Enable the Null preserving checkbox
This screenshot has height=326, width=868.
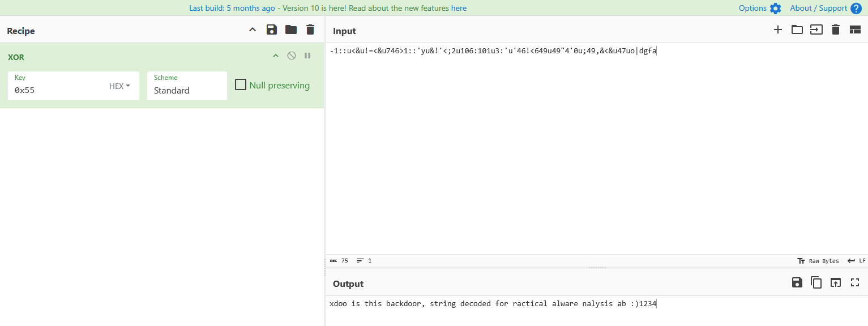click(241, 85)
